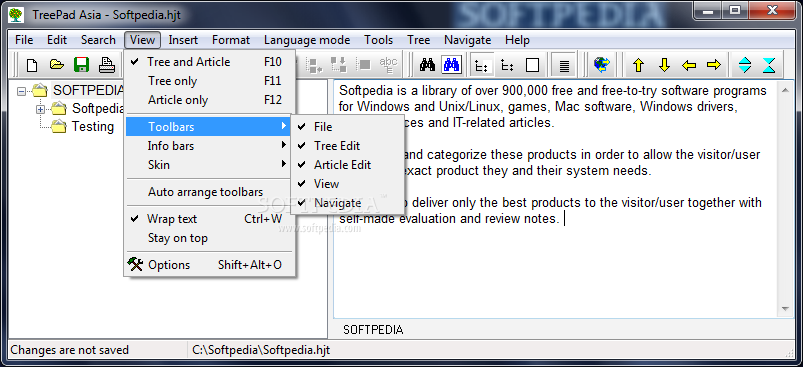The image size is (803, 367).
Task: Open the File menu
Action: point(24,40)
